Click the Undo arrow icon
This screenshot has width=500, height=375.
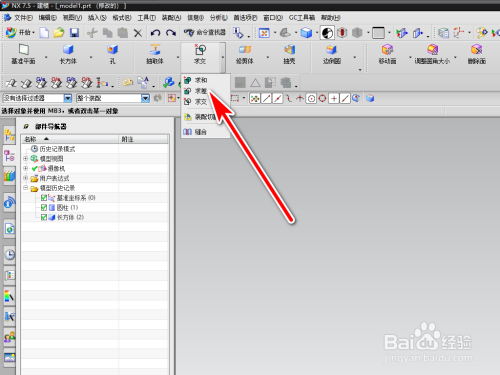tap(155, 33)
